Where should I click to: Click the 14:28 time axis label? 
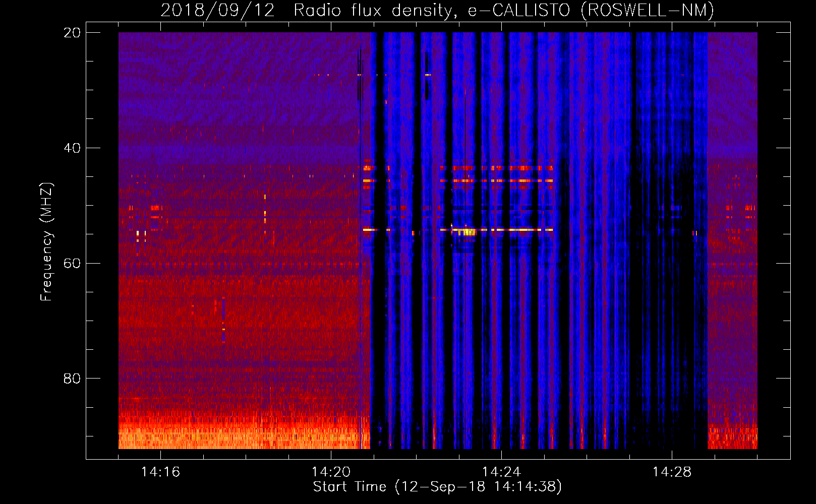(x=672, y=472)
